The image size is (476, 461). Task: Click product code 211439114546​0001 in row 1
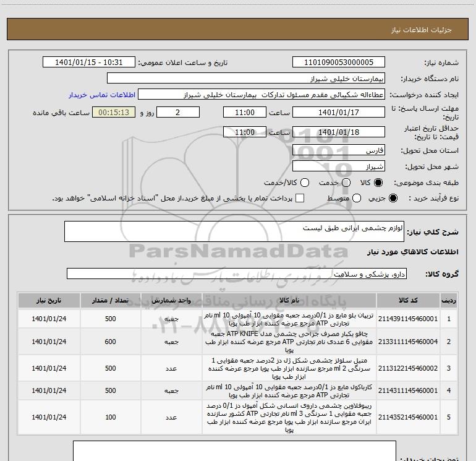[x=408, y=319]
